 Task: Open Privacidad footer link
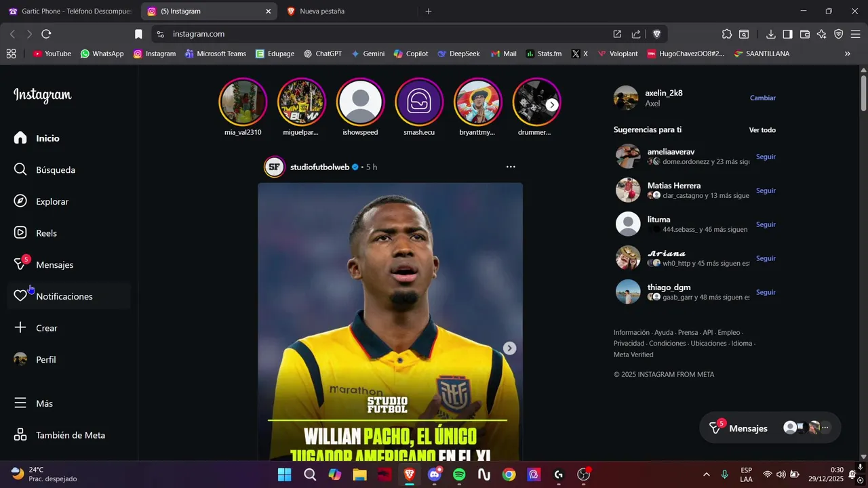tap(629, 344)
